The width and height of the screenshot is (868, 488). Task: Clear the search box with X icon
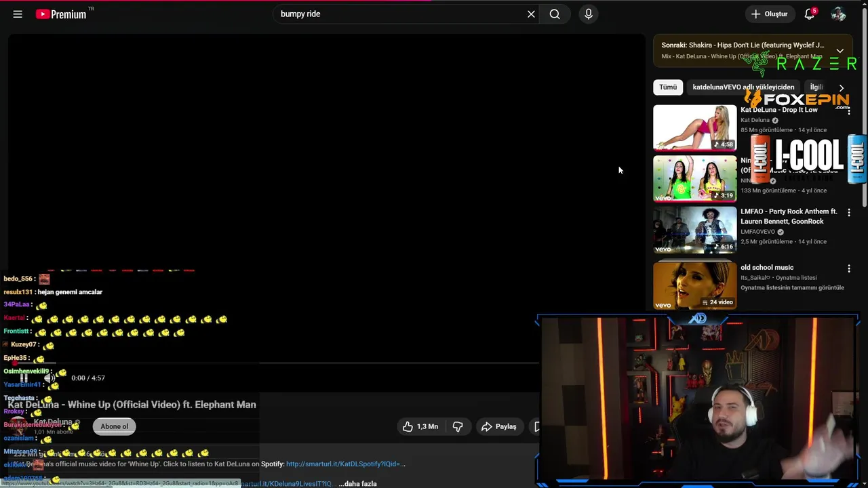tap(531, 14)
